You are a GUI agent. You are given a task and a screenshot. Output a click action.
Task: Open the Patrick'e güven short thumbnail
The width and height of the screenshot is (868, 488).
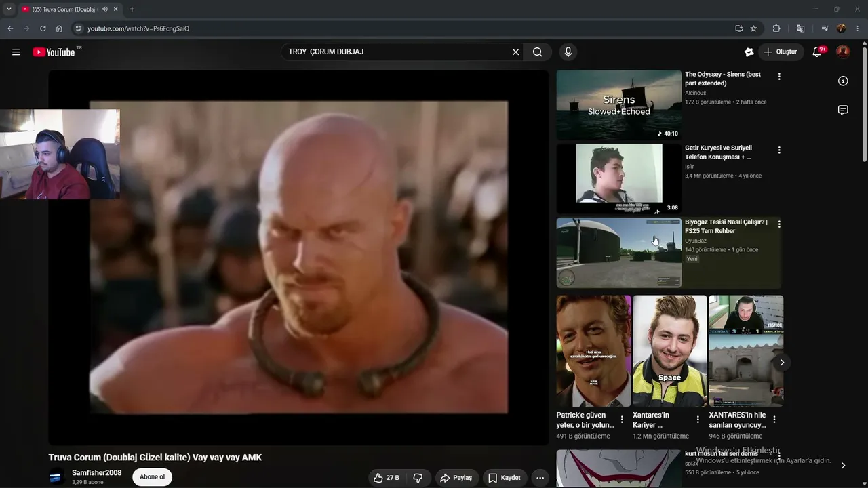tap(594, 351)
